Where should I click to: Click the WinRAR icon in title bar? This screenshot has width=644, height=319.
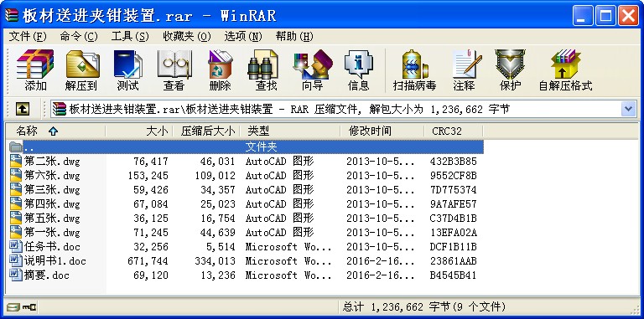pyautogui.click(x=12, y=16)
